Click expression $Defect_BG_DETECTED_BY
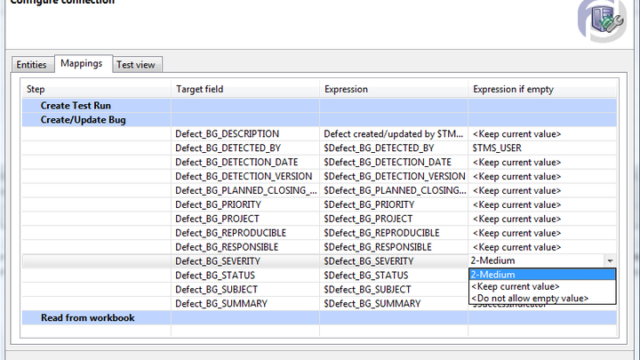The width and height of the screenshot is (640, 360). click(x=379, y=148)
